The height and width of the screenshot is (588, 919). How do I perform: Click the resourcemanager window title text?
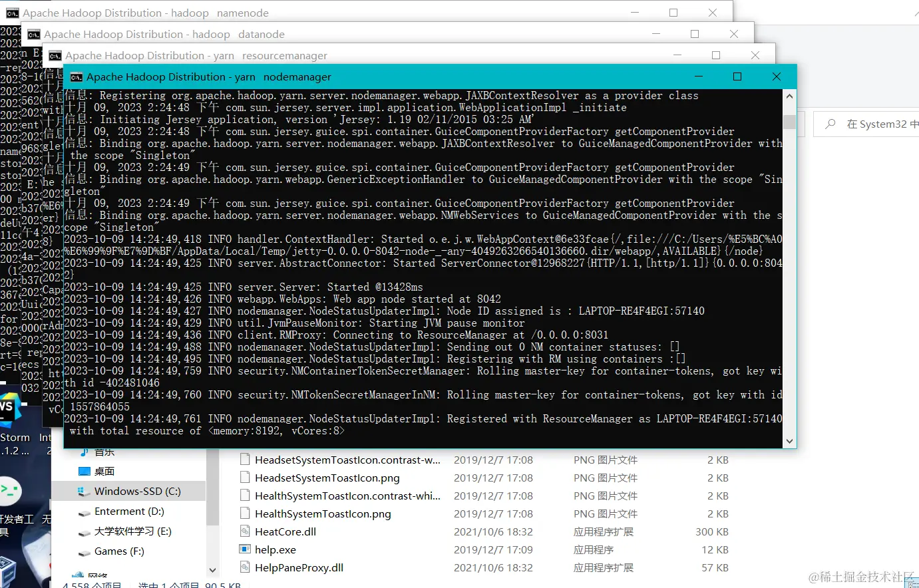[196, 55]
